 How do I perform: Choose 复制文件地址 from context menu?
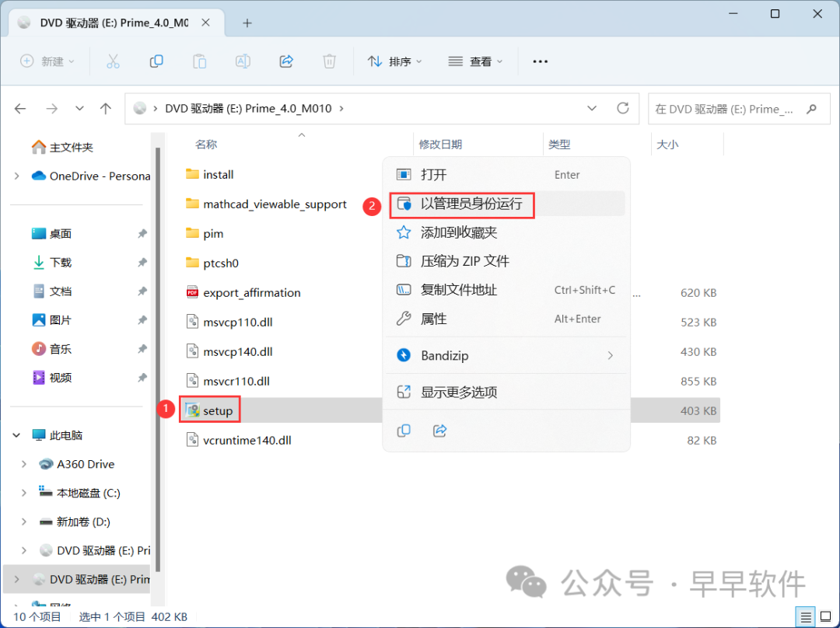(x=506, y=290)
